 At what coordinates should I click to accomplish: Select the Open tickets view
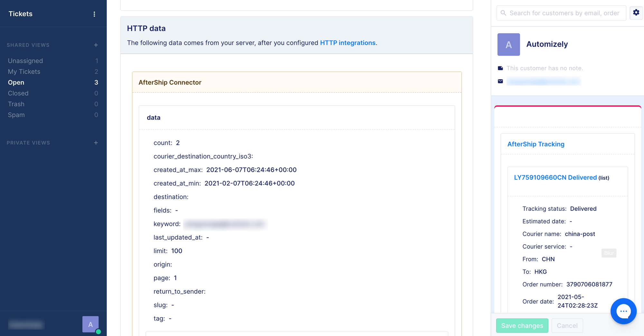53,82
